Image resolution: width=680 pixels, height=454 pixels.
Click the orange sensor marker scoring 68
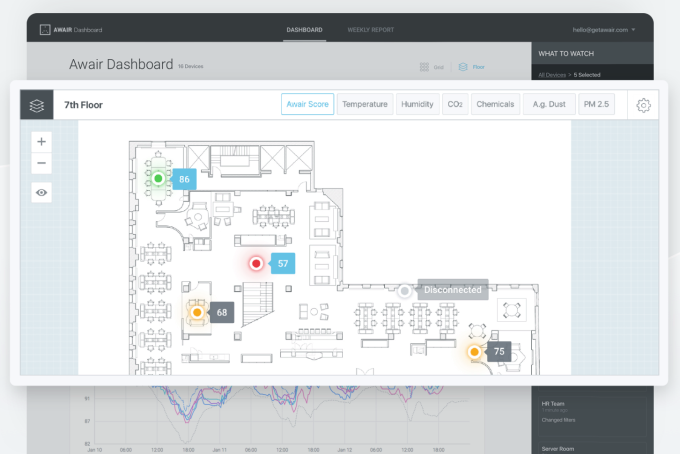coord(197,313)
